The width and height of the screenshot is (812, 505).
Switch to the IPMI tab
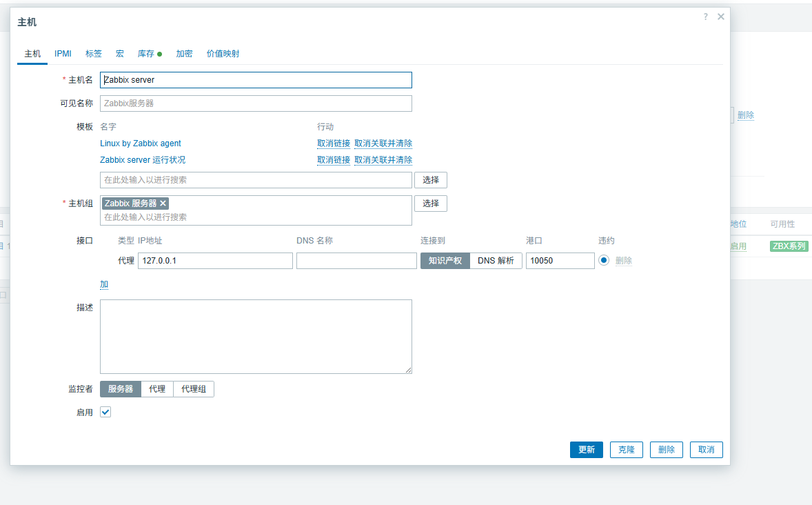pos(63,54)
